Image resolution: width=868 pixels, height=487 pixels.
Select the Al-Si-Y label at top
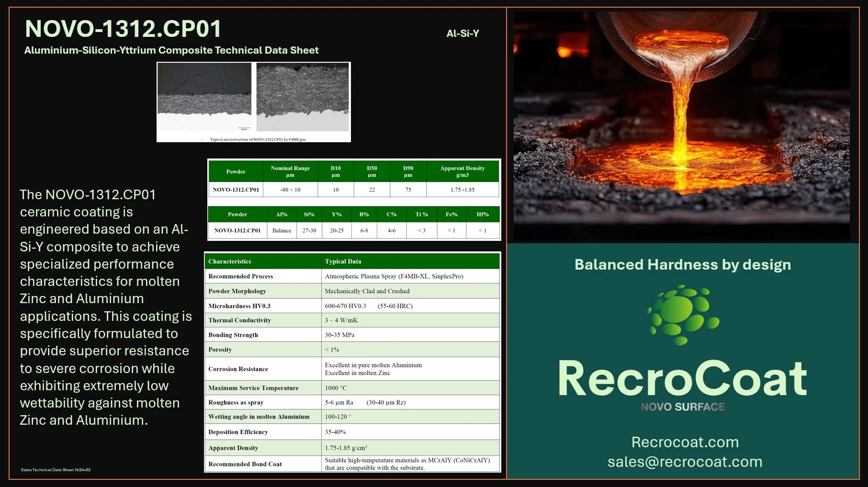[x=462, y=34]
